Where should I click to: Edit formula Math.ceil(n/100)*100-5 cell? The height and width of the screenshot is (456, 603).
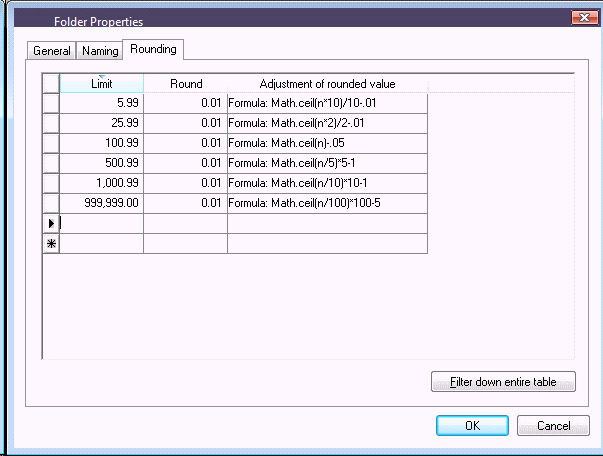pyautogui.click(x=327, y=203)
